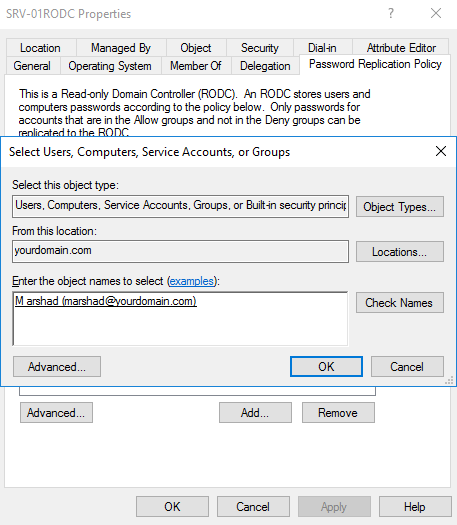
Task: Switch to the Attribute Editor tab
Action: coord(401,48)
